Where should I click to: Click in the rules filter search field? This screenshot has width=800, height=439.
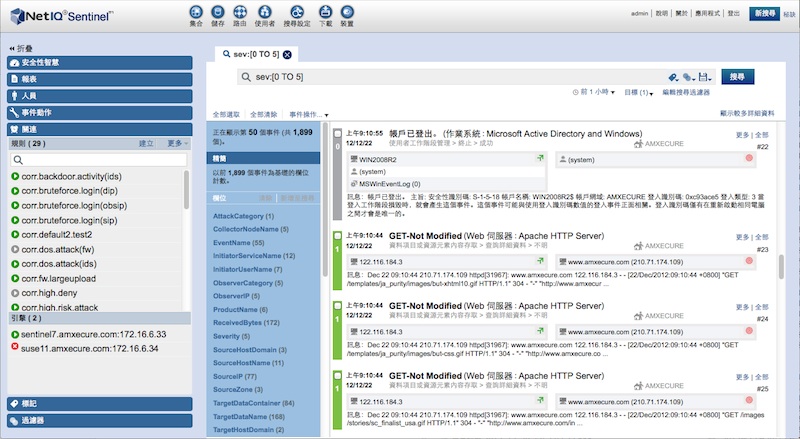(x=98, y=160)
